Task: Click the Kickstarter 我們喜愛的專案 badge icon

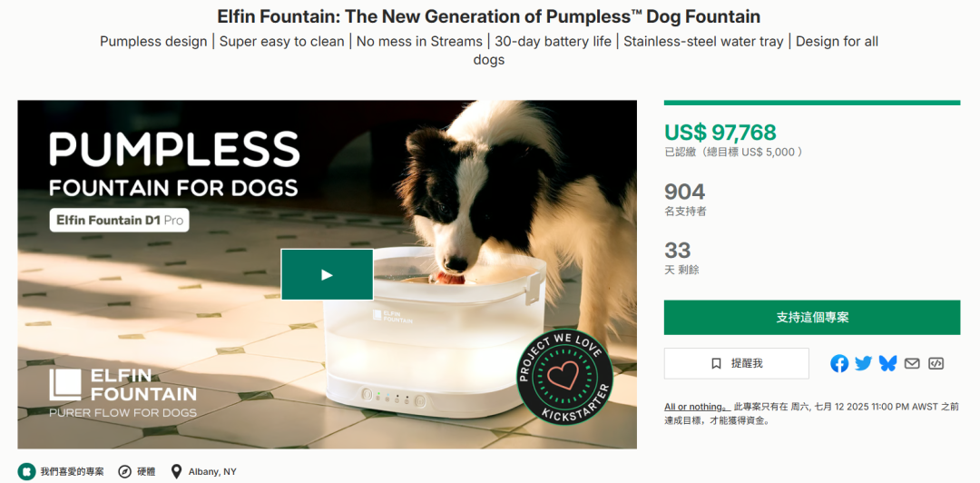Action: (x=26, y=472)
